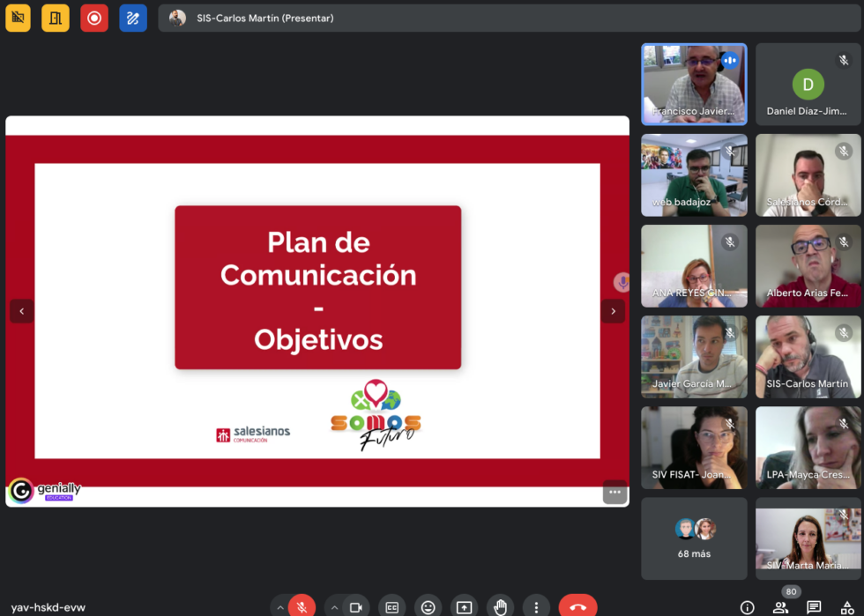
Task: Leave the call with red hang-up button
Action: click(x=577, y=607)
